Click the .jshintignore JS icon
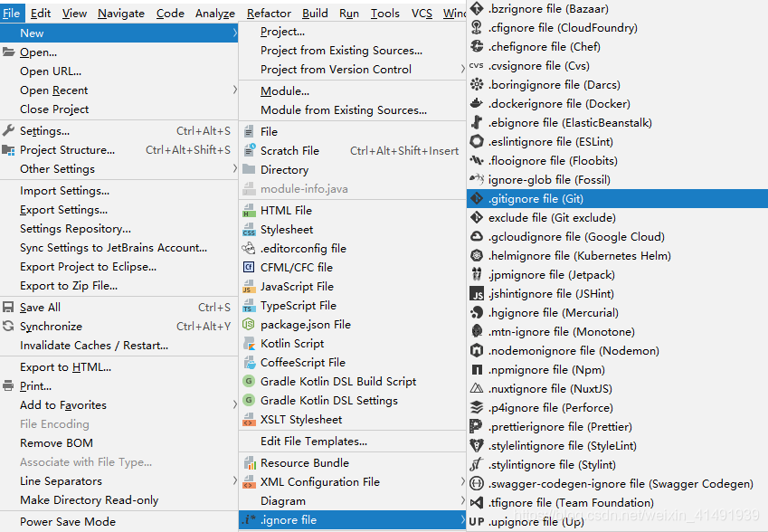Screen dimensions: 768x532 [x=477, y=293]
